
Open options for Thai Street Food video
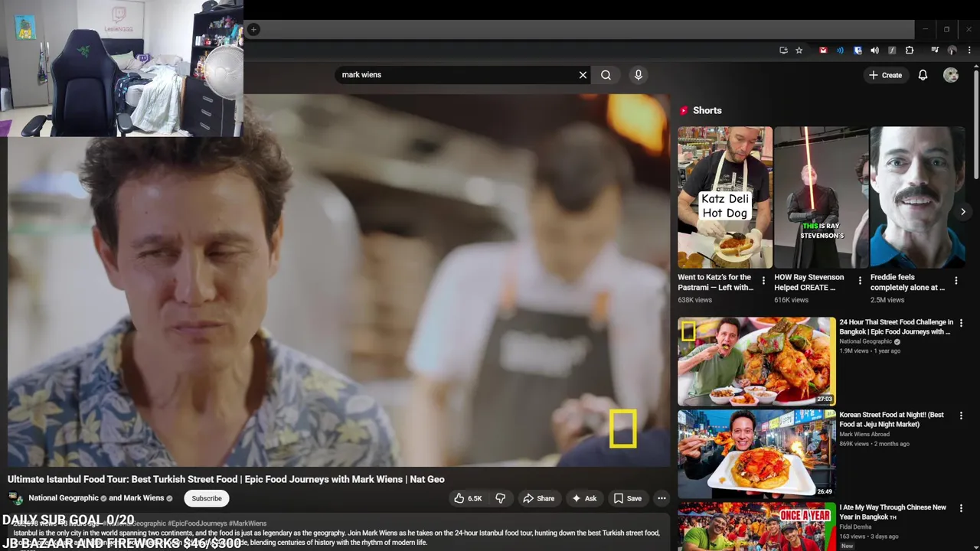tap(961, 323)
